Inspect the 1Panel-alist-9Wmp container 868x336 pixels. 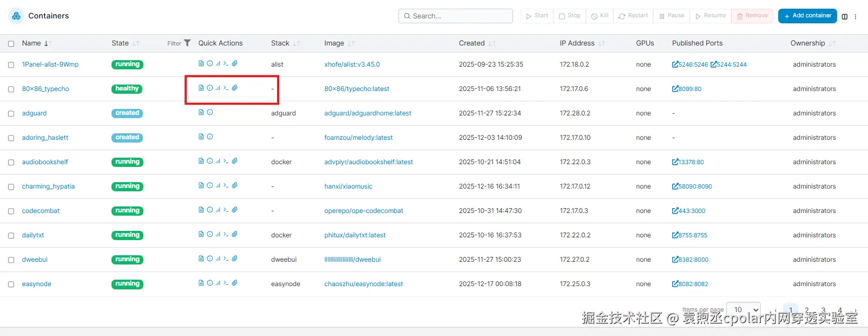pos(210,63)
